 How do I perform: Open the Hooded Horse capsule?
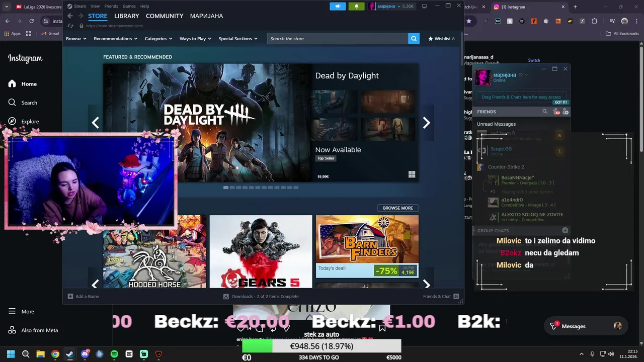tap(154, 251)
